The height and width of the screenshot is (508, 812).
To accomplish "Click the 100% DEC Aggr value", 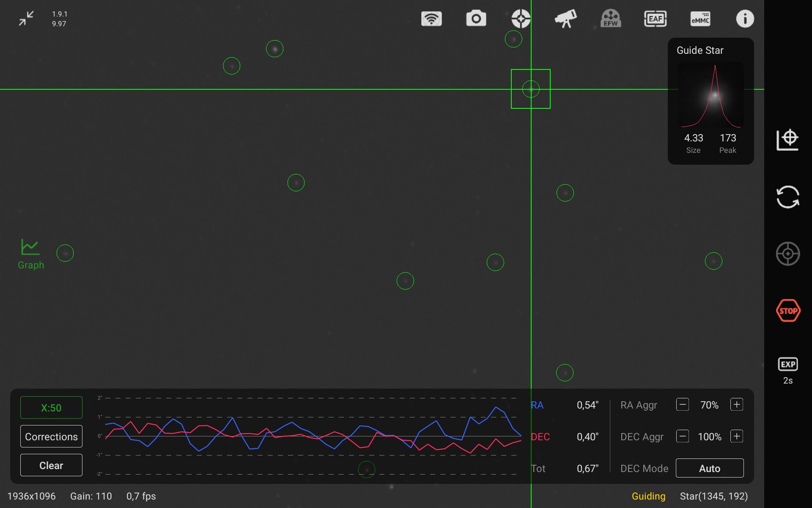I will [710, 437].
